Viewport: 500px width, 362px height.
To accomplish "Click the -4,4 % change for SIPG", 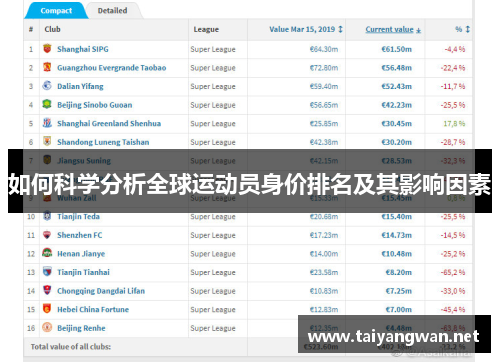I will pyautogui.click(x=455, y=49).
